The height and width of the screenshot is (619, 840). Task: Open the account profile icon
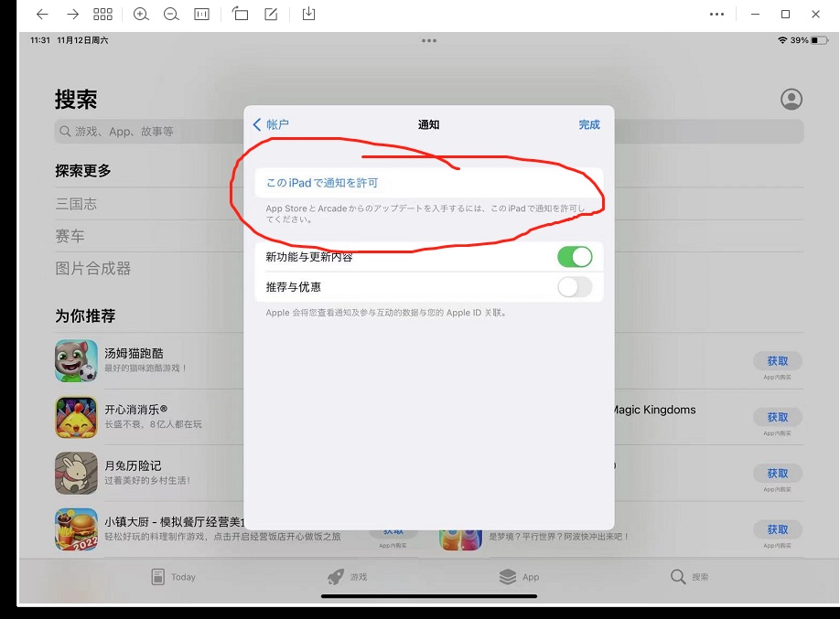792,100
